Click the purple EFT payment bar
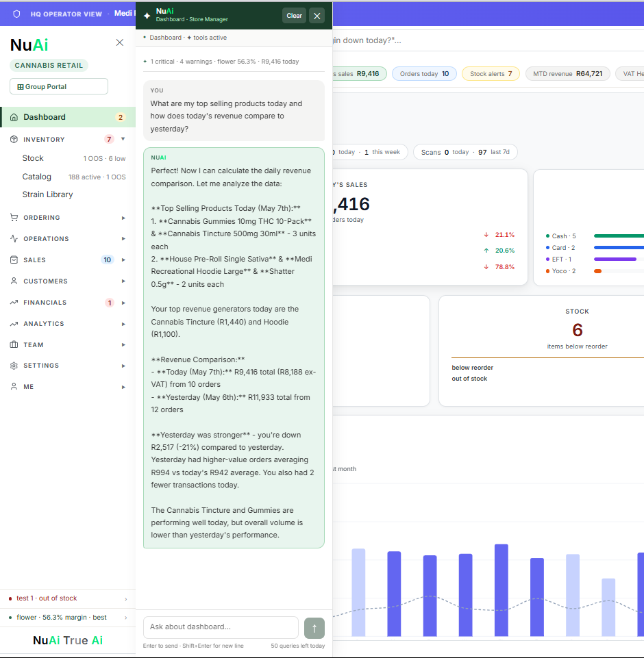This screenshot has width=644, height=658. click(615, 260)
